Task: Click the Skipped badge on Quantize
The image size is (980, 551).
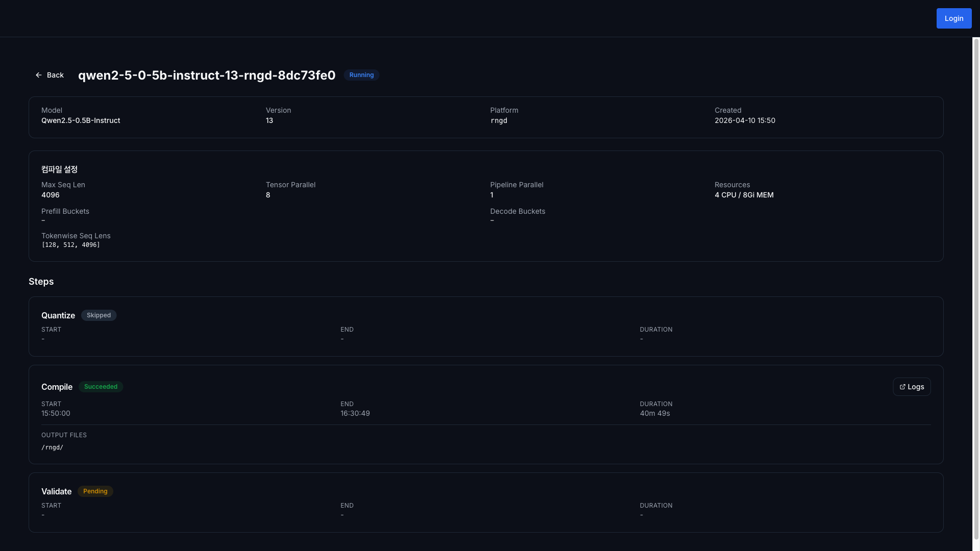Action: [99, 315]
